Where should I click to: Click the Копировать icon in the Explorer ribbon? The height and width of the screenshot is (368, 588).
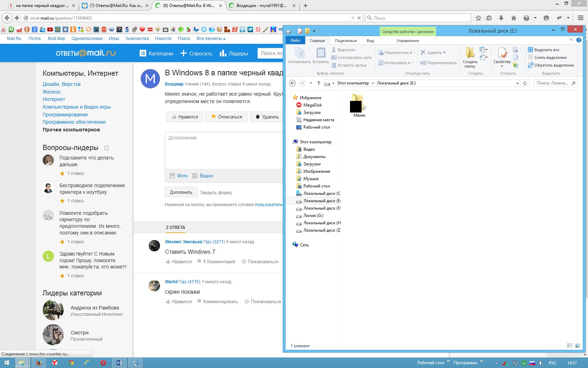point(299,55)
